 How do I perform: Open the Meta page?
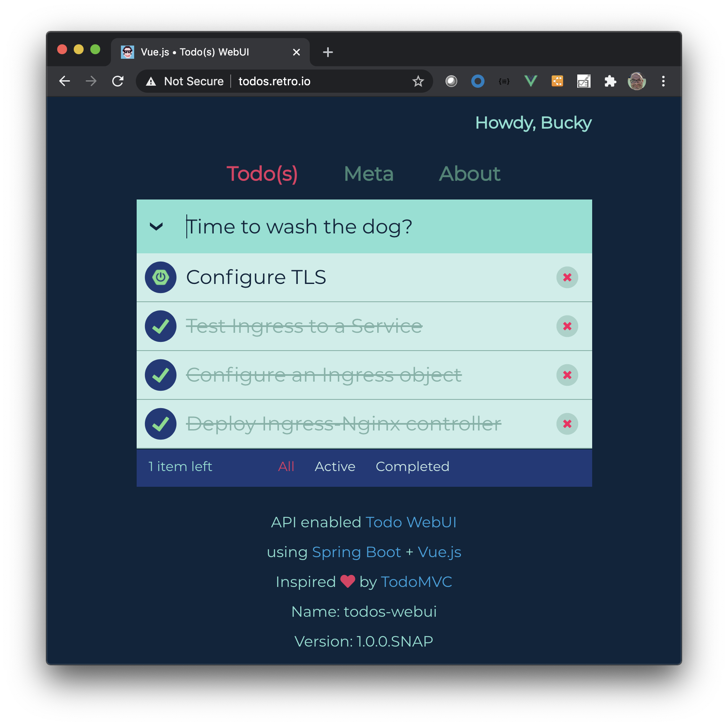coord(369,174)
